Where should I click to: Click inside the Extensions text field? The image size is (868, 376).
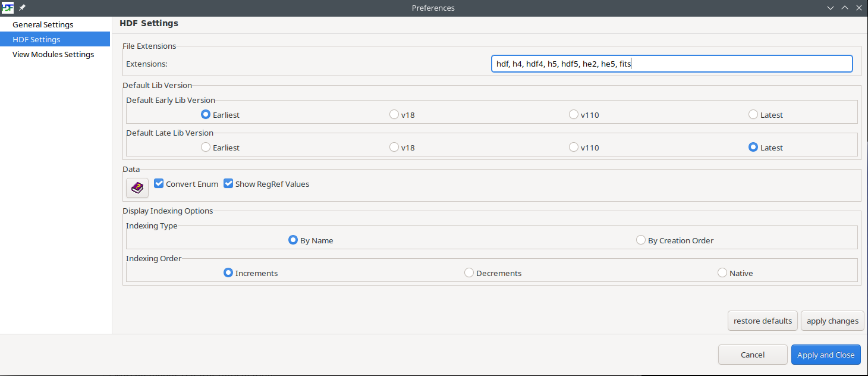coord(672,64)
